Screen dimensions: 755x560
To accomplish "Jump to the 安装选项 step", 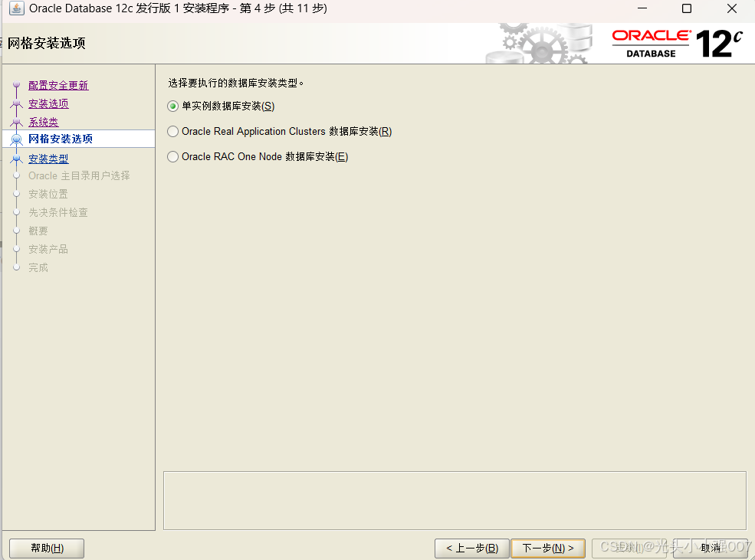I will click(48, 103).
